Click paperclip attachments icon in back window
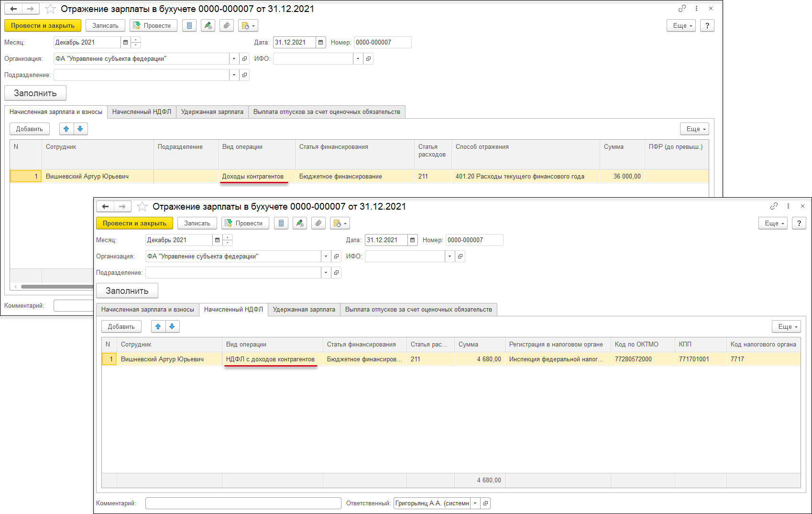812x514 pixels. [227, 25]
